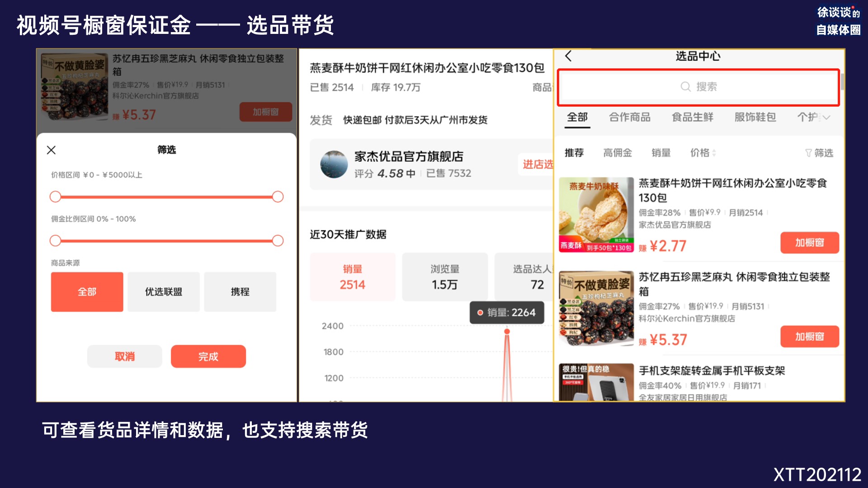Open the 黑芝麻丸 product thumbnail in list
The image size is (868, 488).
596,308
